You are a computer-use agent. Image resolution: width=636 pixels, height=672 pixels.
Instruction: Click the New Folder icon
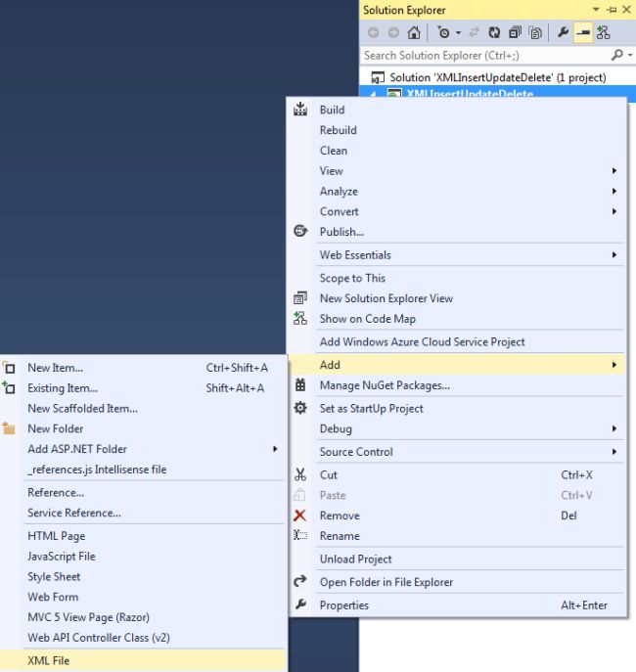tap(9, 428)
